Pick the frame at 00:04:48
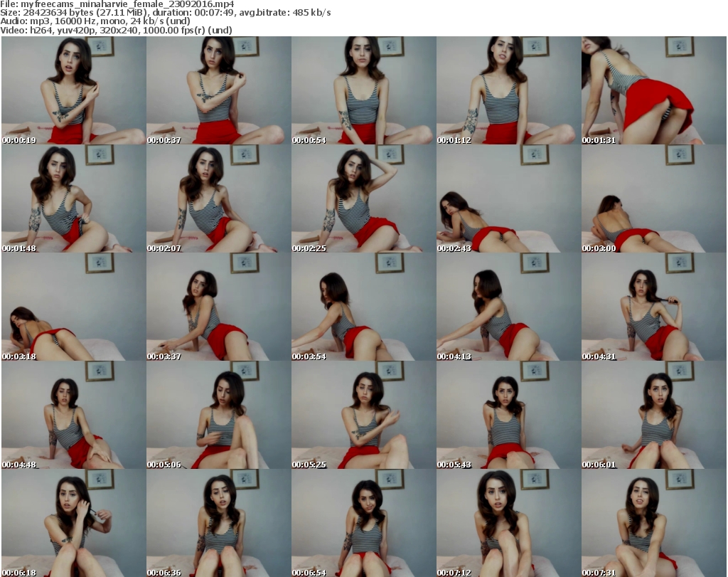The width and height of the screenshot is (728, 577). click(x=74, y=415)
